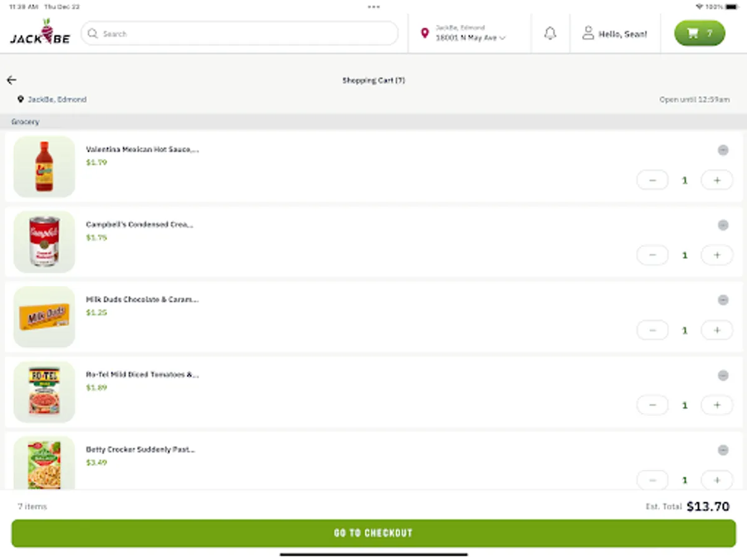The height and width of the screenshot is (560, 747).
Task: Decrease quantity of Ro-Tel Diced Tomatoes
Action: click(652, 405)
